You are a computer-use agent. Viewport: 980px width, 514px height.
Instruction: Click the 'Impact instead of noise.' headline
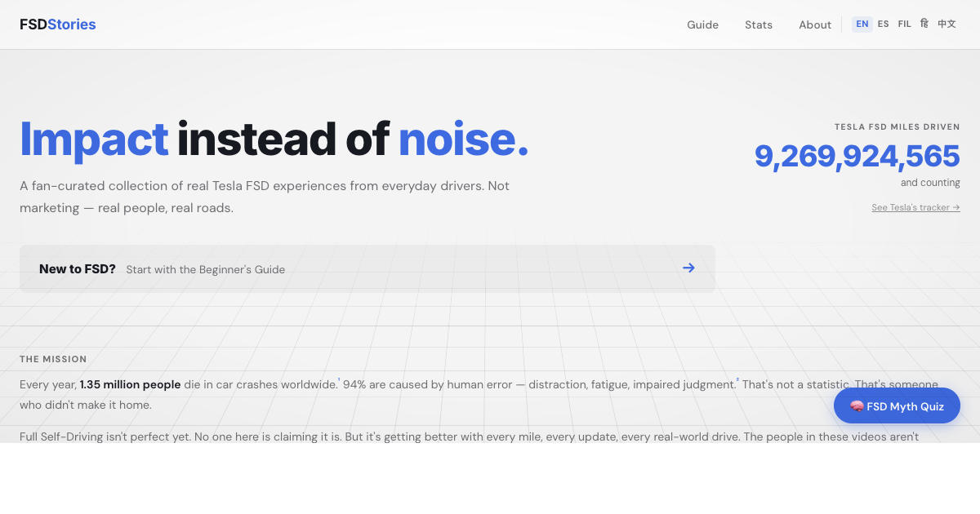click(274, 139)
